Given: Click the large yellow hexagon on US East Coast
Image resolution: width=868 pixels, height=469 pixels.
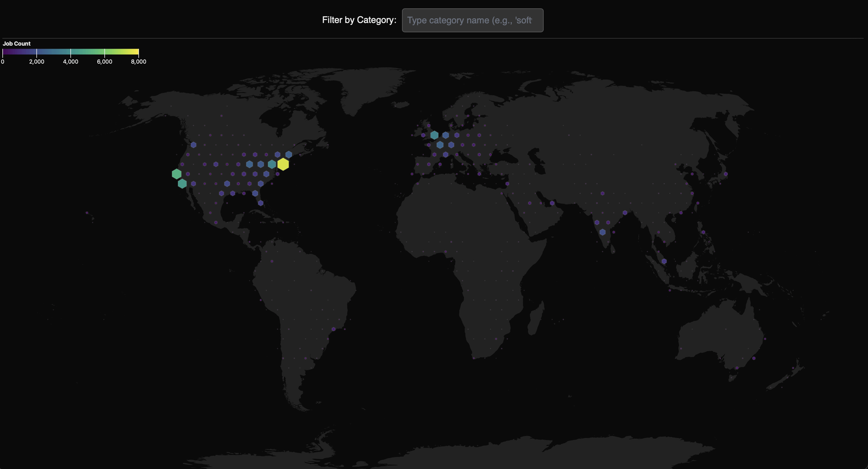Looking at the screenshot, I should (283, 164).
